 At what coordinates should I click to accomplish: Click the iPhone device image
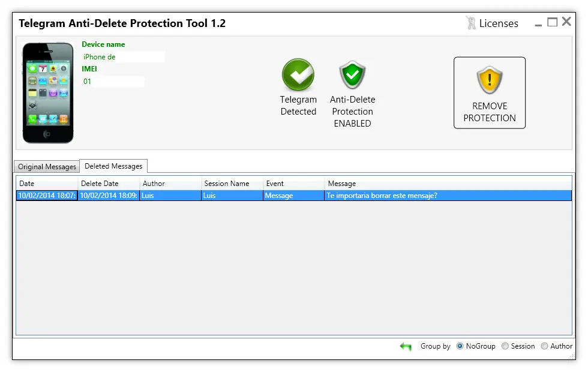(48, 92)
